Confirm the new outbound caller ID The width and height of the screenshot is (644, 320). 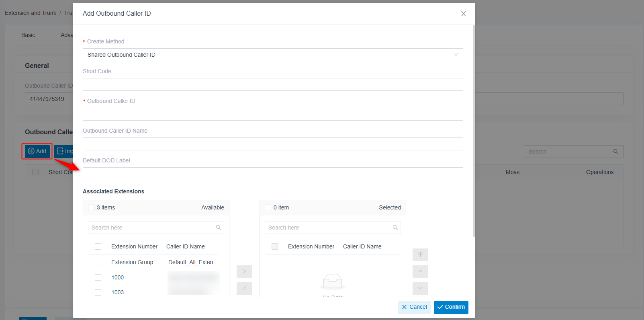coord(451,307)
